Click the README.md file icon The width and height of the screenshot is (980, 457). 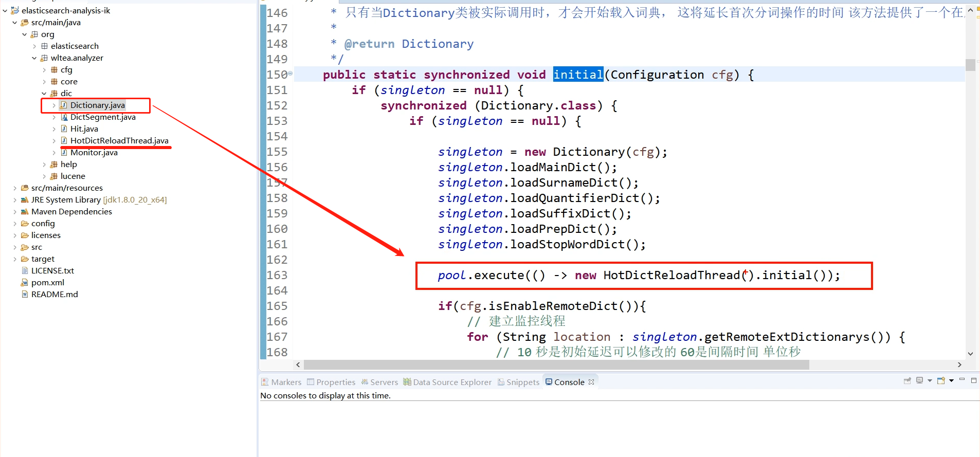click(x=25, y=294)
